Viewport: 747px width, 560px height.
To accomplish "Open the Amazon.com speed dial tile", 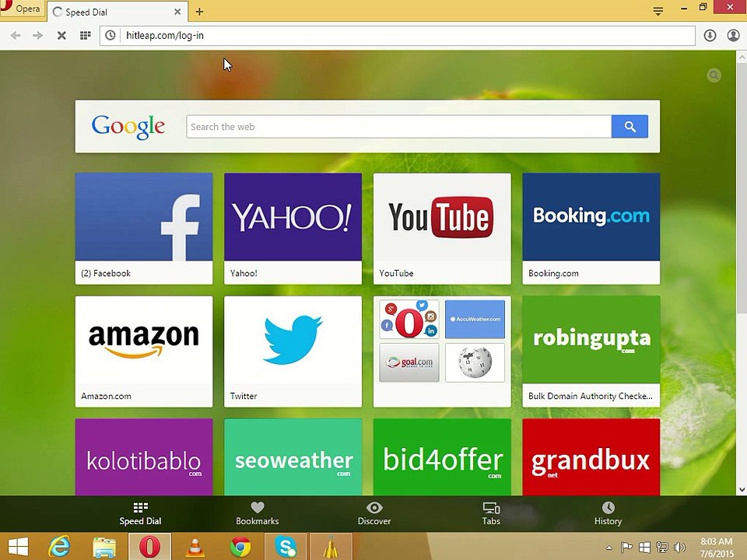I will click(144, 352).
